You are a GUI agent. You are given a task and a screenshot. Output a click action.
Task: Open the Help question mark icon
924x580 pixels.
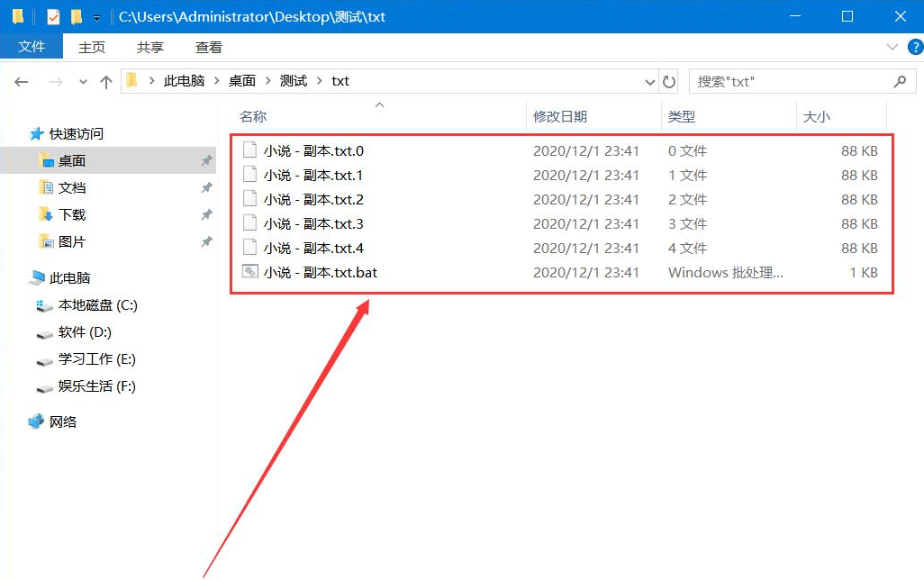(x=915, y=47)
